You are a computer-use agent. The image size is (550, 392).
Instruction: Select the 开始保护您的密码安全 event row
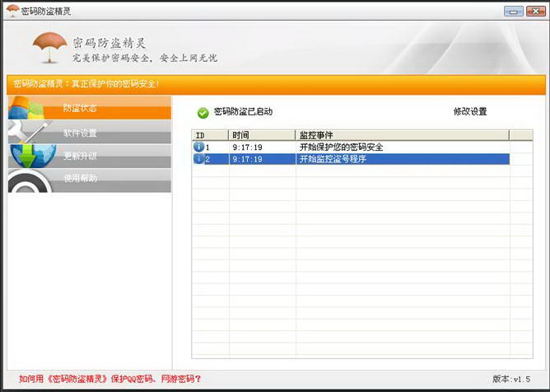tap(342, 147)
